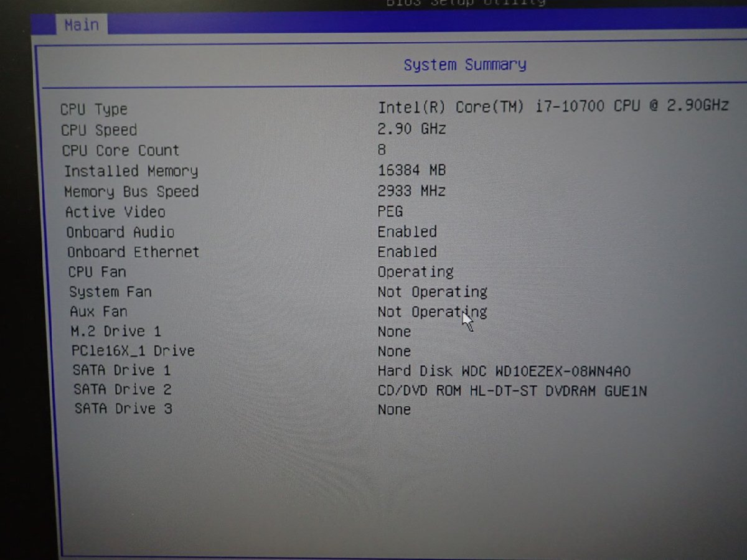Select the M.2 Drive 1 None value
747x560 pixels.
(x=394, y=332)
